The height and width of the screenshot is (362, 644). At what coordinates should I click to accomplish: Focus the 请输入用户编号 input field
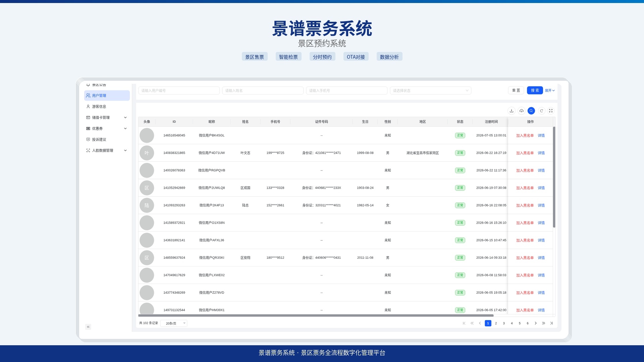179,90
